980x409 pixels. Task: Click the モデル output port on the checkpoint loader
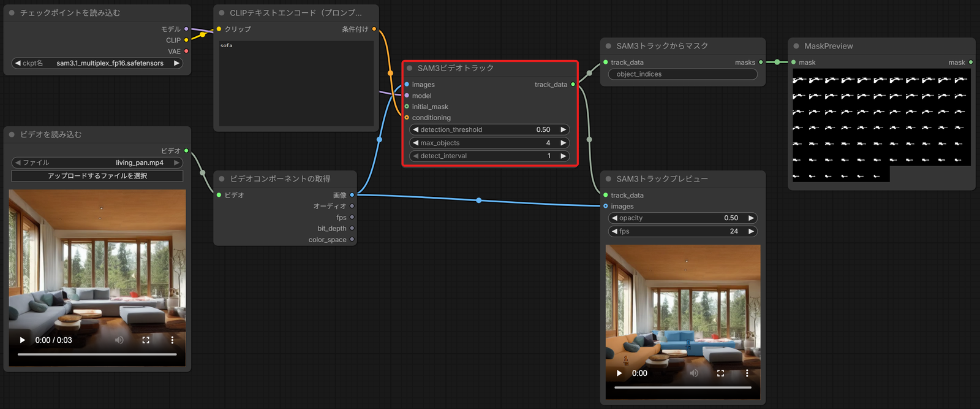(186, 29)
